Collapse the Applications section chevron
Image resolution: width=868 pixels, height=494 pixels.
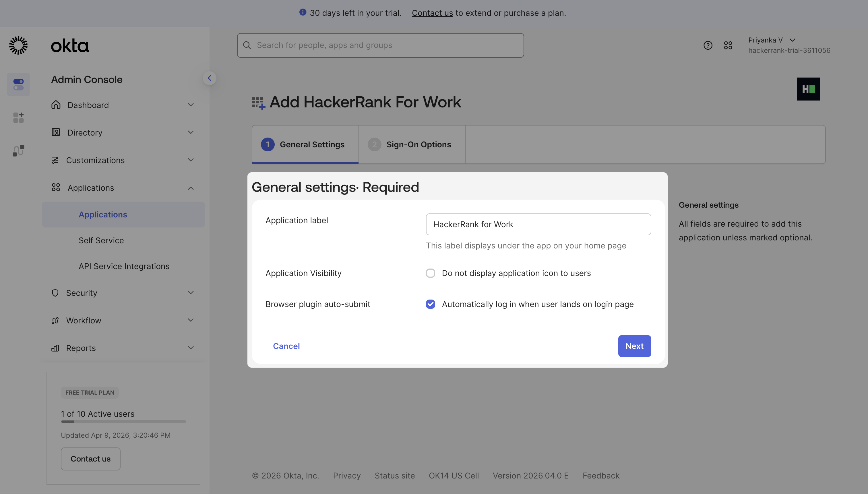click(x=191, y=188)
